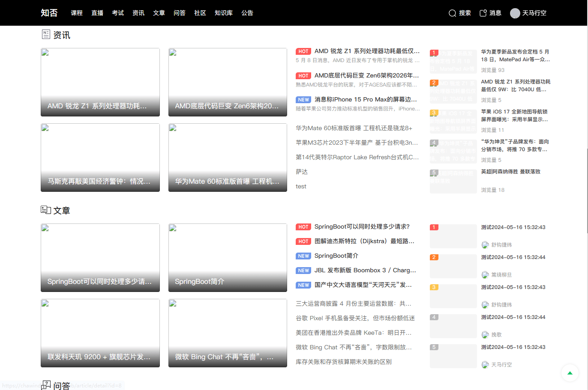Open ranked news 英超阿森纳得胜 曼联落败

510,172
